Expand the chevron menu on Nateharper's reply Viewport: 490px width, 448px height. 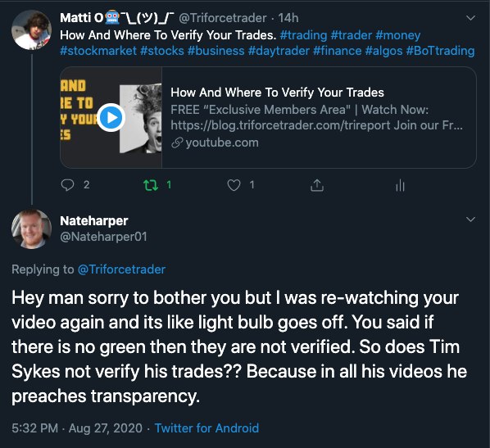(x=470, y=219)
